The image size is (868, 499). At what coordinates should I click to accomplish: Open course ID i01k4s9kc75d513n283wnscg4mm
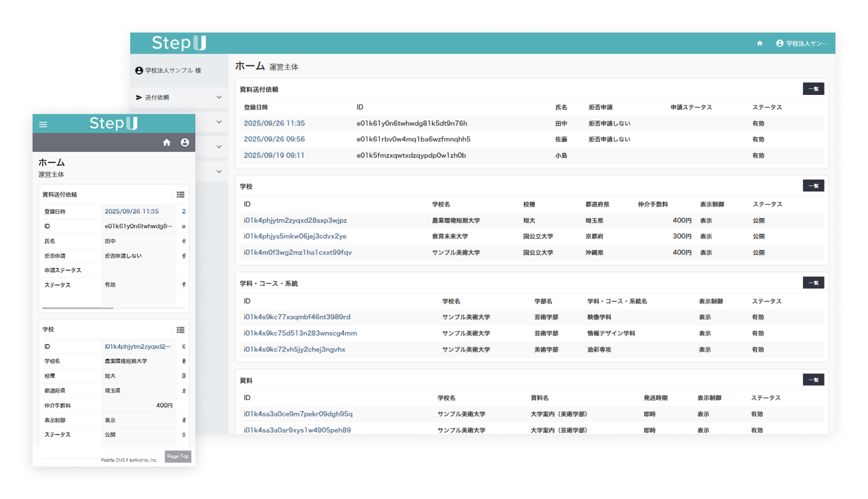[x=300, y=334]
